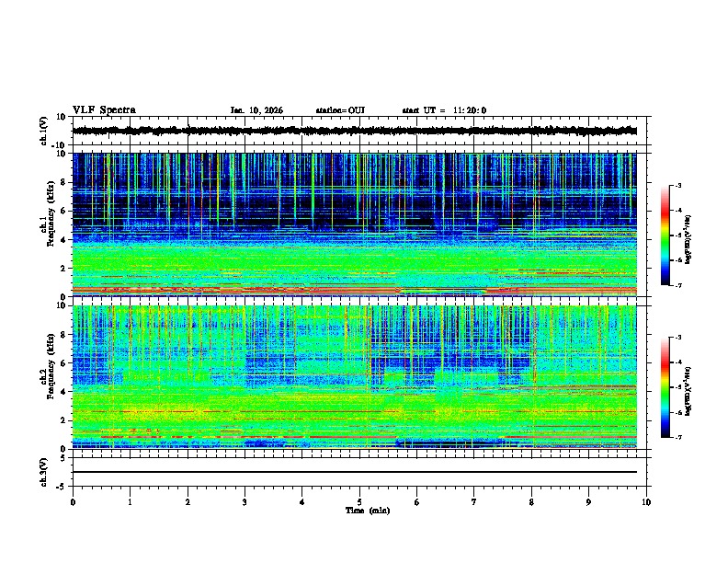Click ch.2 colorbar "log(PSD)" unit label
The width and height of the screenshot is (728, 563).
pyautogui.click(x=688, y=391)
